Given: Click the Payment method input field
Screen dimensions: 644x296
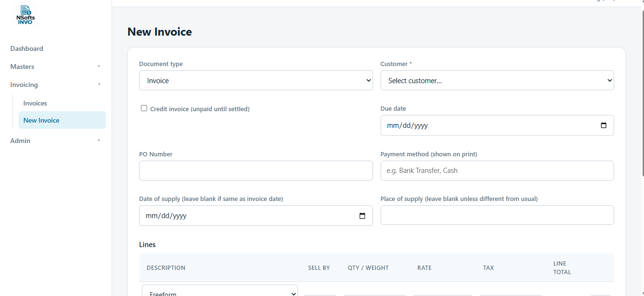Looking at the screenshot, I should click(497, 171).
